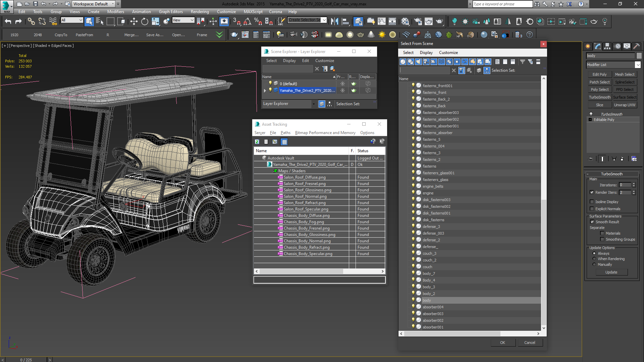644x362 pixels.
Task: Click the Unwrap UVW modifier button
Action: click(625, 105)
